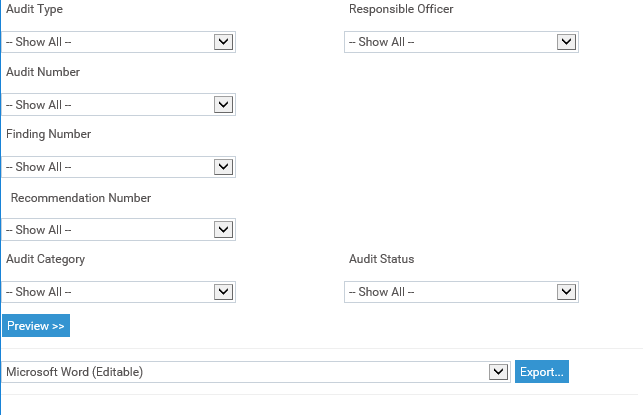Click the Audit Status dropdown arrow button

[x=566, y=292]
